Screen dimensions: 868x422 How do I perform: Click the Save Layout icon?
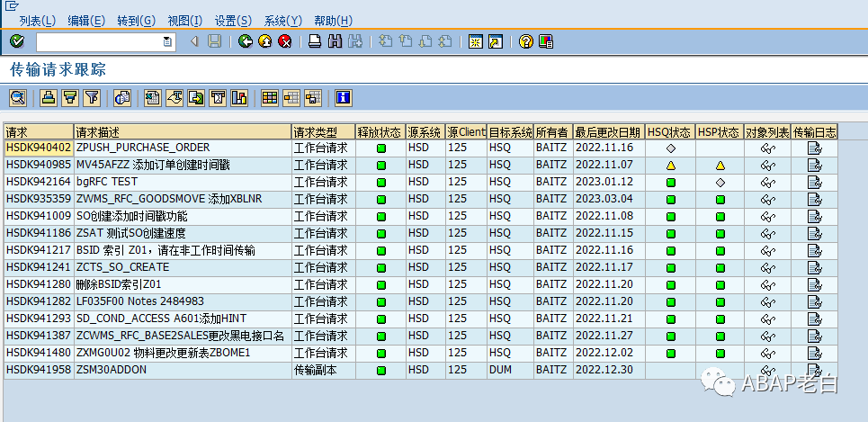pos(313,98)
